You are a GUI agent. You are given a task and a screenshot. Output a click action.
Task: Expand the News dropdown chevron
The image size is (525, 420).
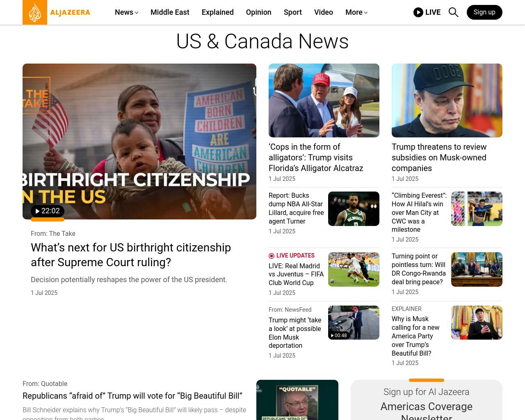[x=137, y=13]
